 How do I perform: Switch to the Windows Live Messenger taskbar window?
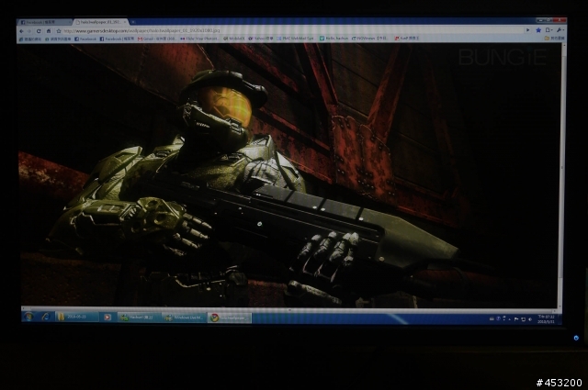(x=185, y=318)
